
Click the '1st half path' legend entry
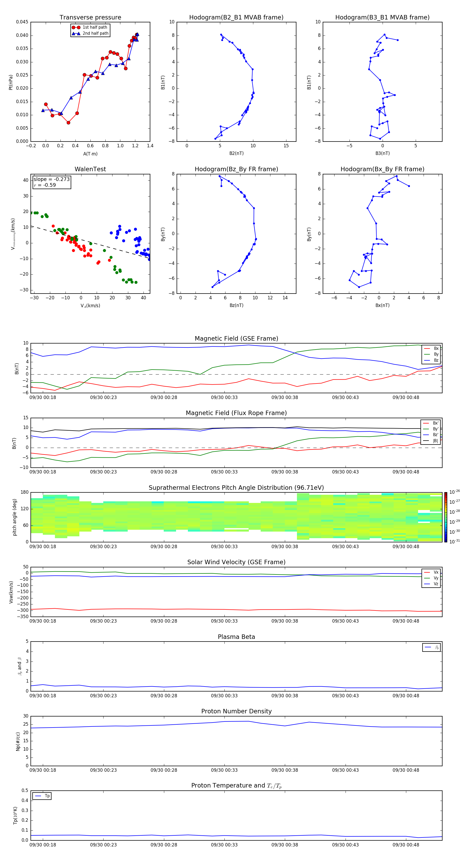[90, 27]
